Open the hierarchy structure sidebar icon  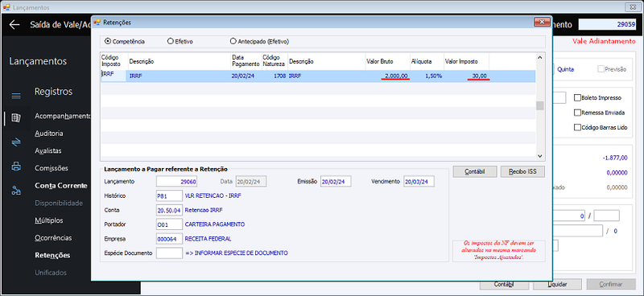[x=16, y=190]
